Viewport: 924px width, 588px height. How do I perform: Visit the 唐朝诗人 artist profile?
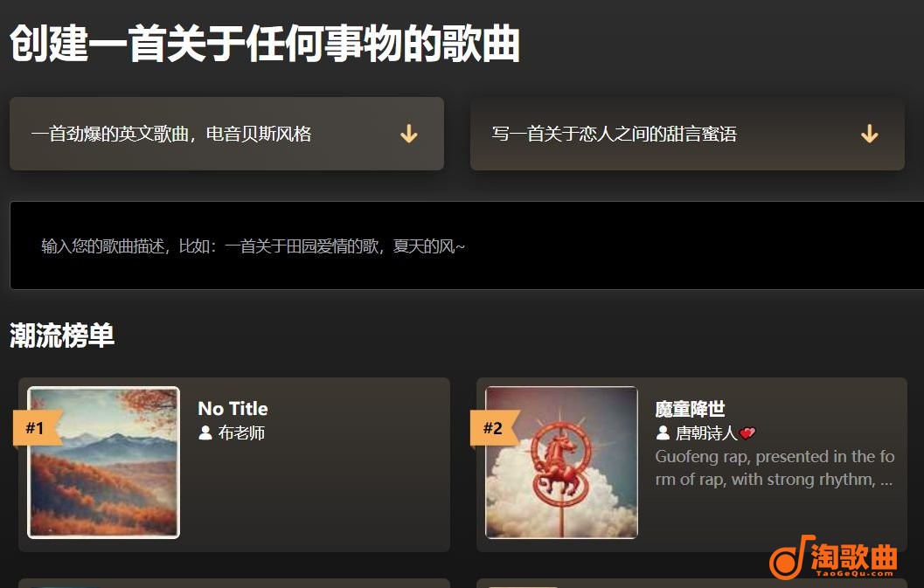706,433
